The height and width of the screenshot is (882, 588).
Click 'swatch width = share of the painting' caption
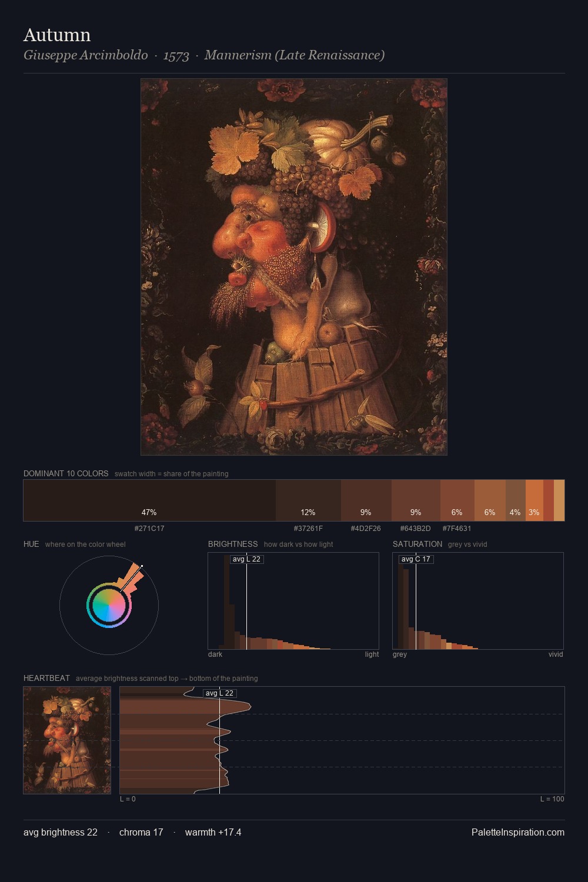(171, 474)
